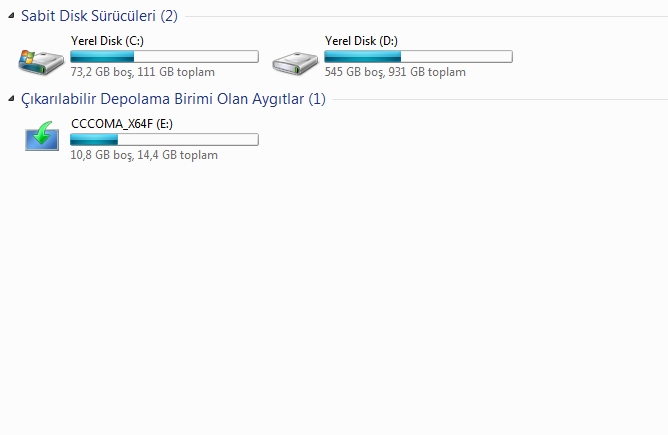The width and height of the screenshot is (668, 435).
Task: Click the Windows flag badge on C: drive
Action: 29,56
